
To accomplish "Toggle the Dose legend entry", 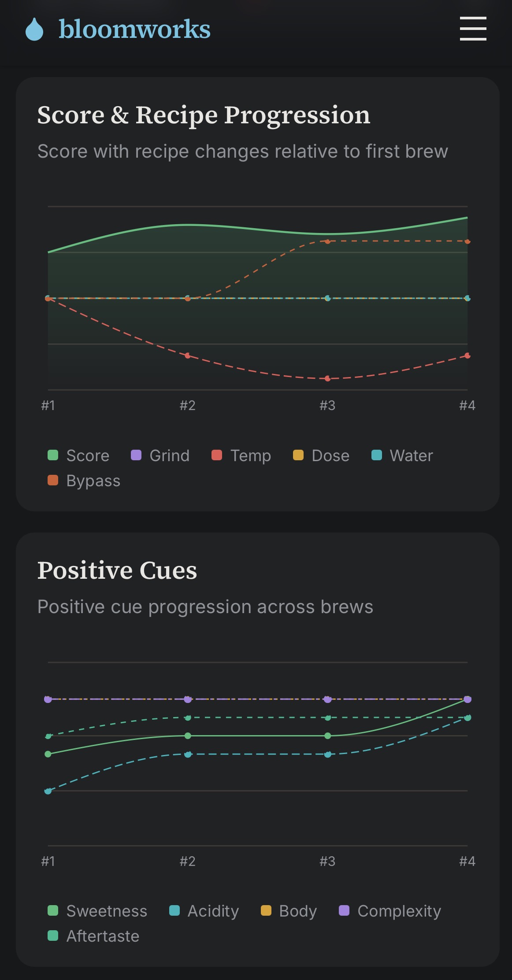I will 321,455.
